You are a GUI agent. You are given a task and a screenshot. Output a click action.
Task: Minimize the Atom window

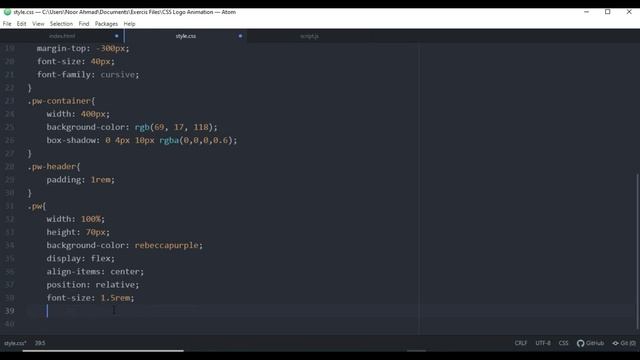(x=587, y=12)
